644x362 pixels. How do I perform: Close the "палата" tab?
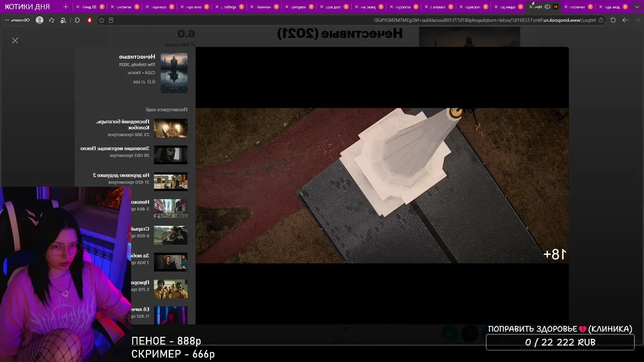[x=426, y=7]
